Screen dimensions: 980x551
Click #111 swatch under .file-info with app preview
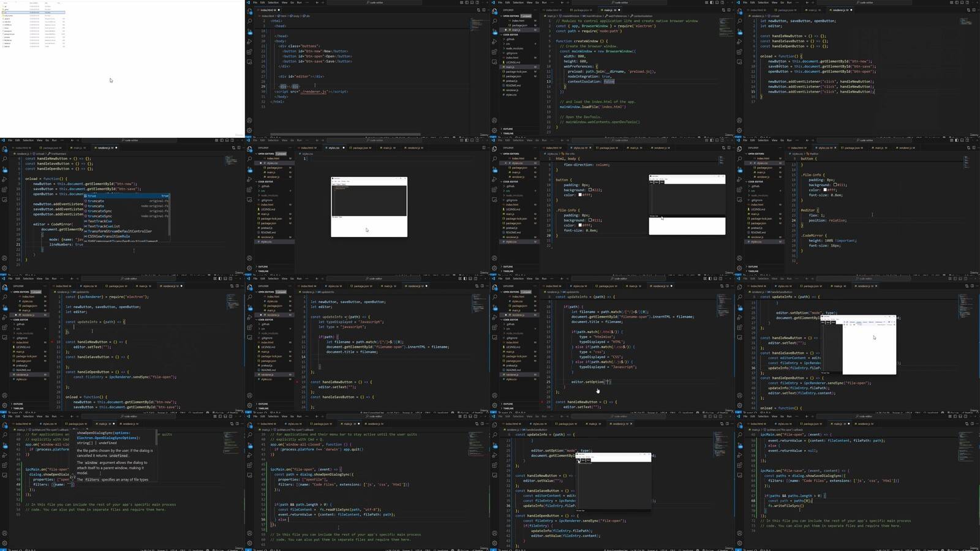point(590,220)
